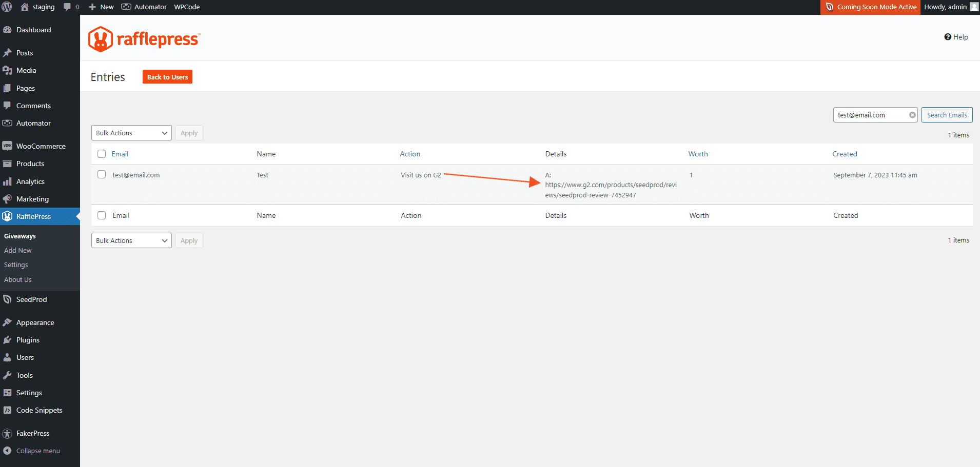Sort entries by Created column header
Screen dimensions: 980x467
(x=845, y=154)
